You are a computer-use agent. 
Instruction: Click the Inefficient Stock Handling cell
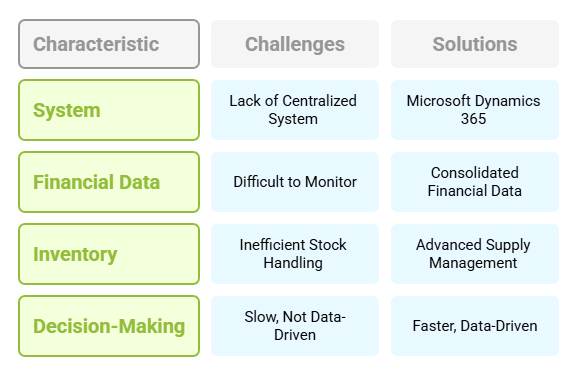coord(295,254)
